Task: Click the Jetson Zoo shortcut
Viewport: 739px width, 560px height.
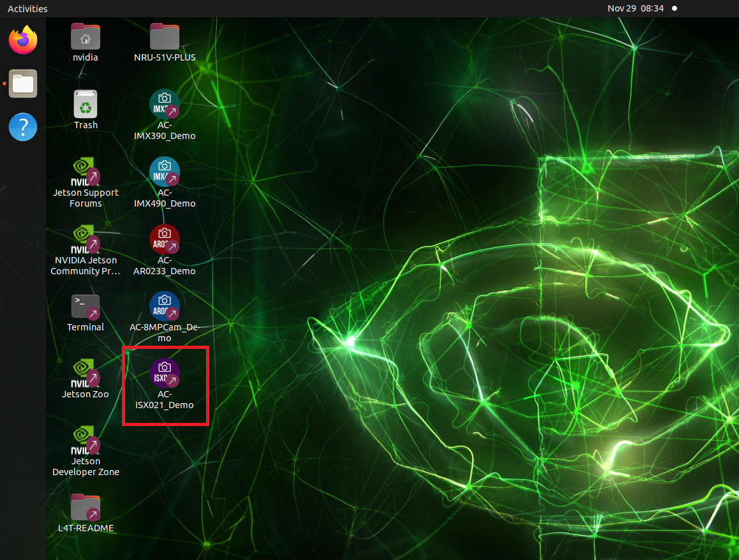Action: point(86,374)
